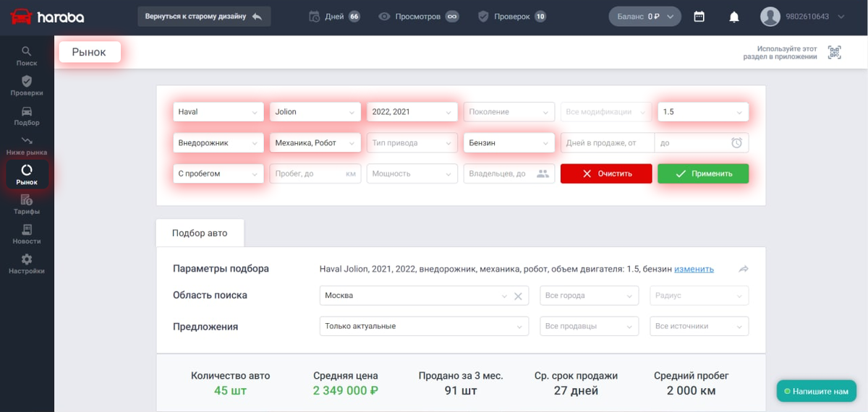Select the Подбор авто tab
Image resolution: width=868 pixels, height=412 pixels.
(200, 233)
